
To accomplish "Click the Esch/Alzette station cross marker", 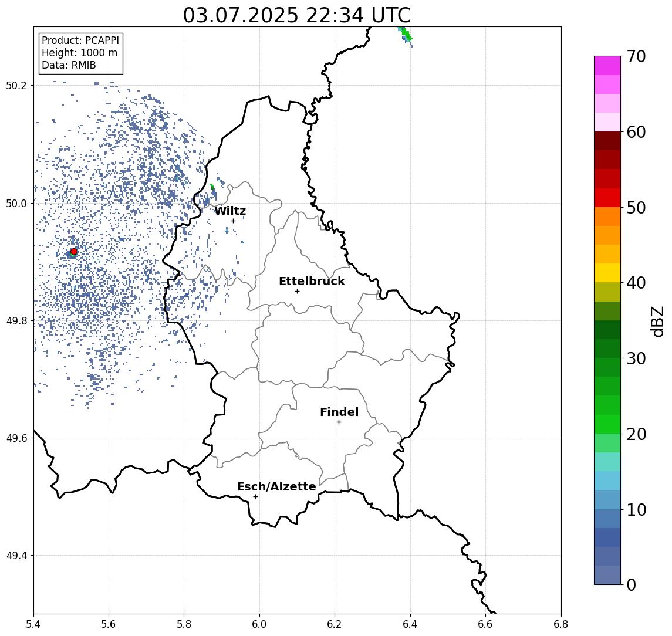I will [x=255, y=497].
